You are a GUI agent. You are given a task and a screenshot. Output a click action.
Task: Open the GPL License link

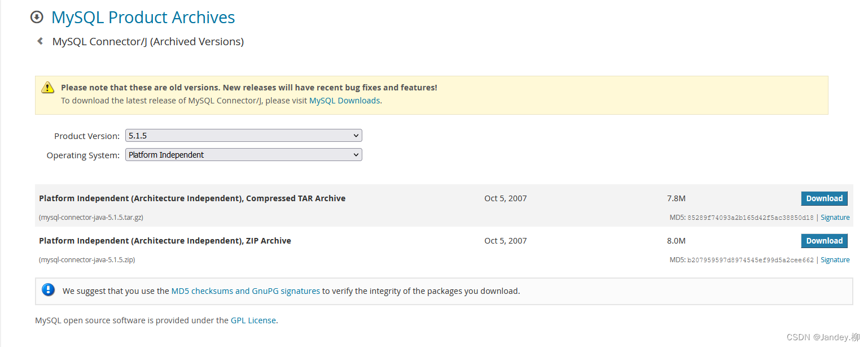[253, 320]
